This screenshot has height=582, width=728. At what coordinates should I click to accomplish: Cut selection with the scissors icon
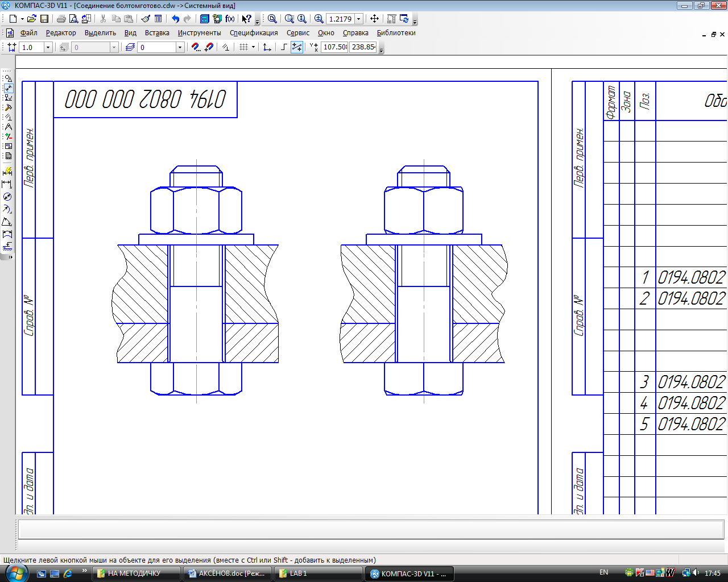coord(104,19)
